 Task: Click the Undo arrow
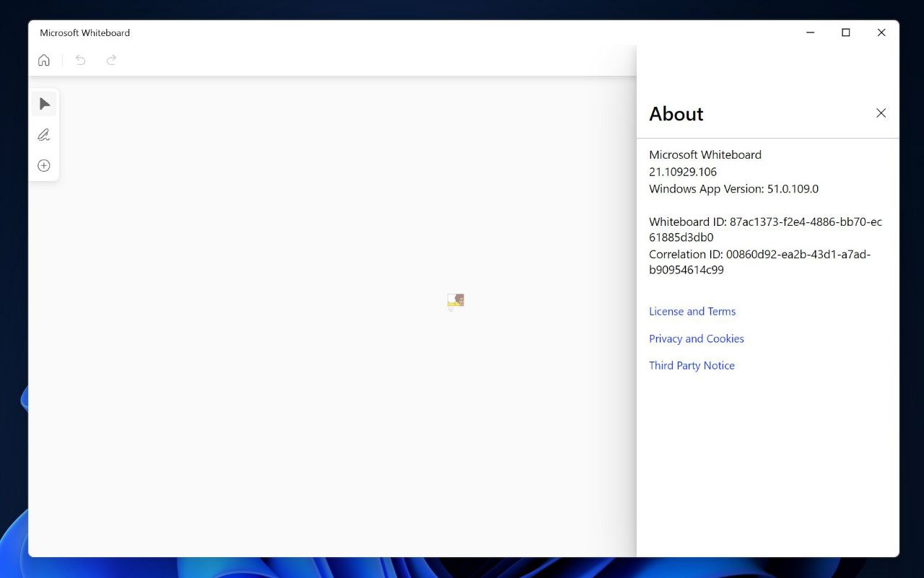coord(81,60)
